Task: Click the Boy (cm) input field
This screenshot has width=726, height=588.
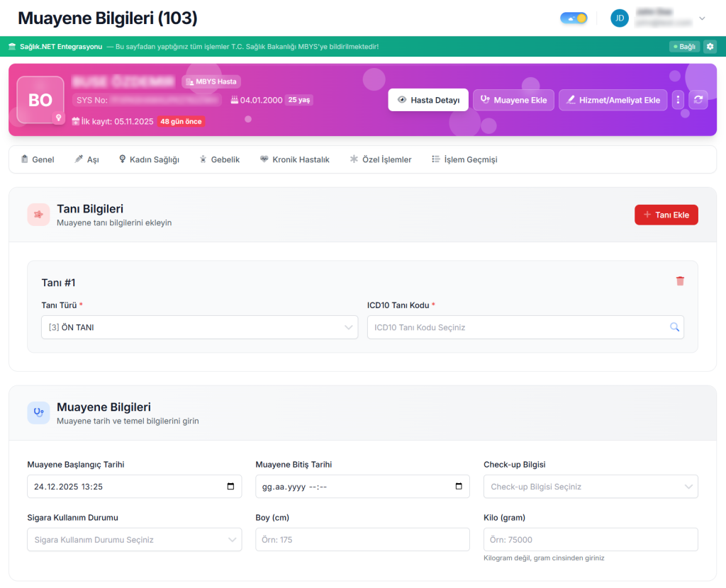Action: click(362, 540)
